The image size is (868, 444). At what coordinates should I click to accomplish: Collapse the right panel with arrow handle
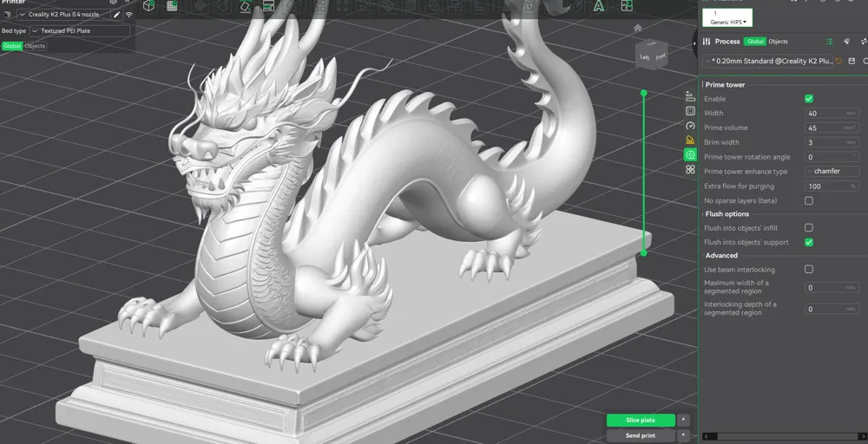pos(695,44)
